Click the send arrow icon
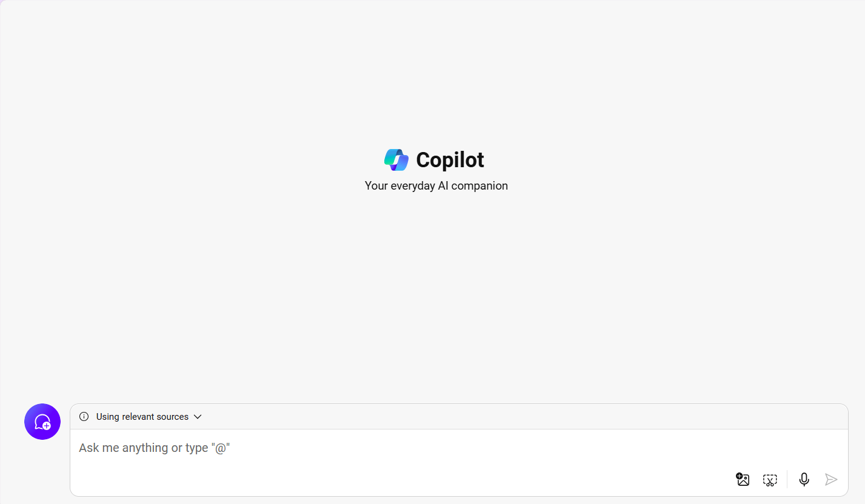 (x=831, y=479)
